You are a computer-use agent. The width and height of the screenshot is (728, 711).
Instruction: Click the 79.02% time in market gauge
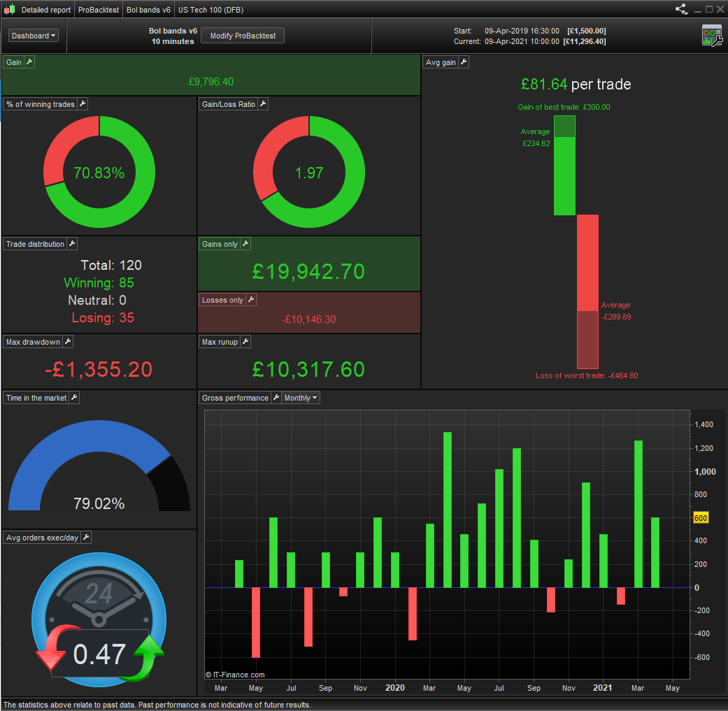[x=99, y=465]
